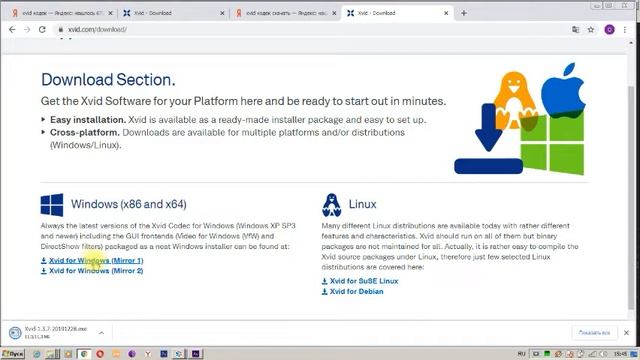Open the Chrome icon in taskbar

[x=84, y=353]
